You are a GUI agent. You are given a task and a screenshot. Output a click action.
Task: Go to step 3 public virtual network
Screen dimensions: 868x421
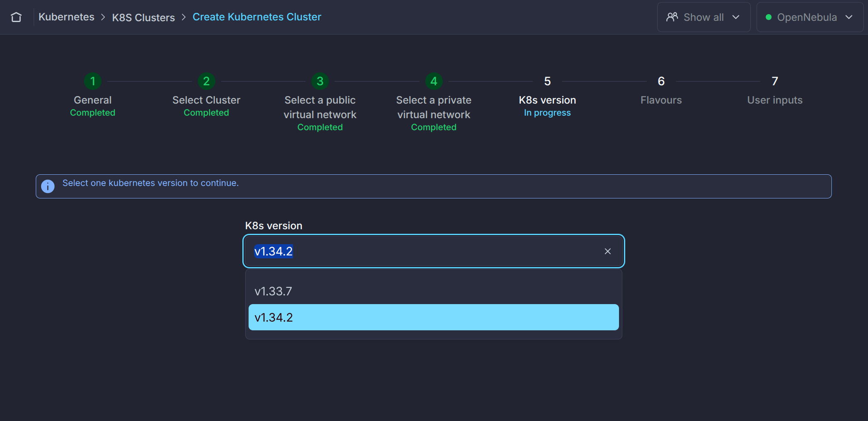320,81
